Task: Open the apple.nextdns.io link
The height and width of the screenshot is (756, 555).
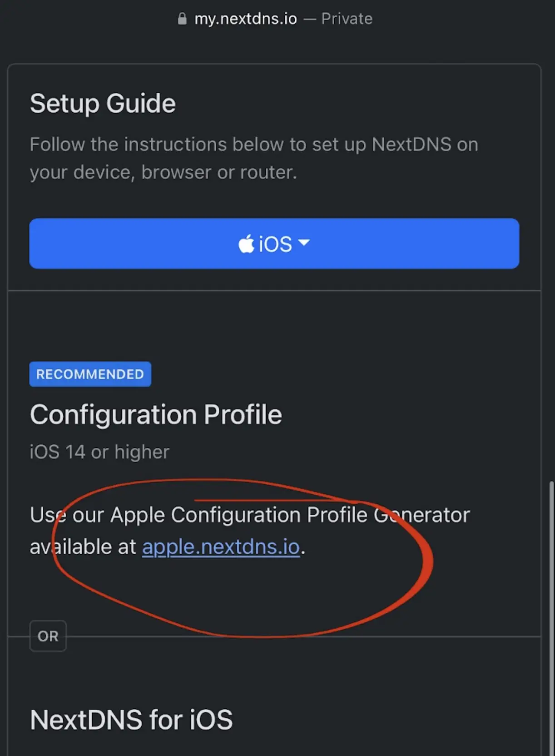Action: (x=221, y=547)
